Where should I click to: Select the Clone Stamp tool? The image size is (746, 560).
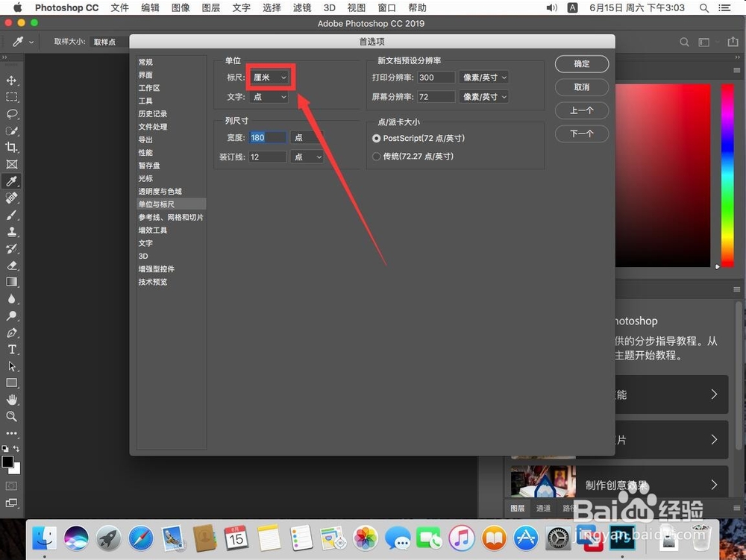pyautogui.click(x=11, y=231)
